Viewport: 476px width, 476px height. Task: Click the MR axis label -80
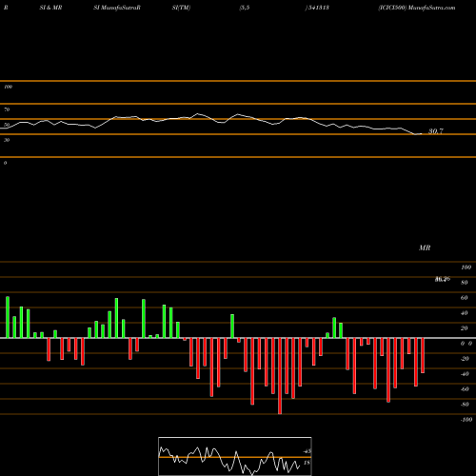(465, 405)
